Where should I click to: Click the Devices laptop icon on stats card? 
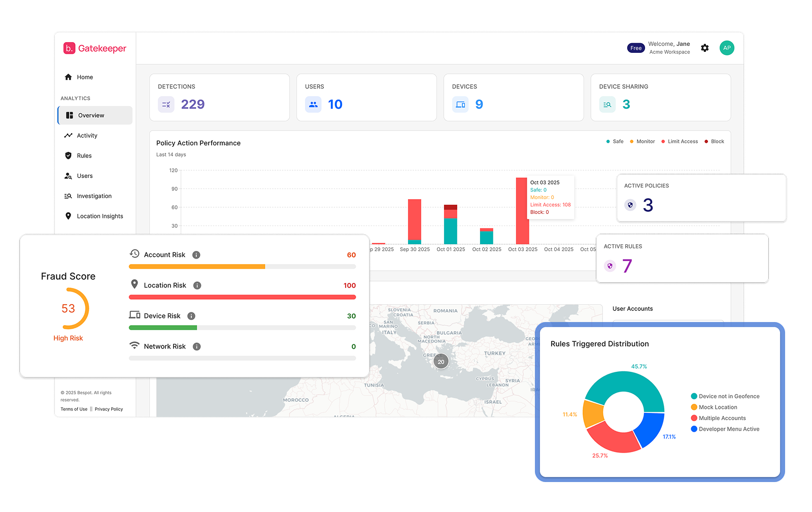[x=460, y=104]
